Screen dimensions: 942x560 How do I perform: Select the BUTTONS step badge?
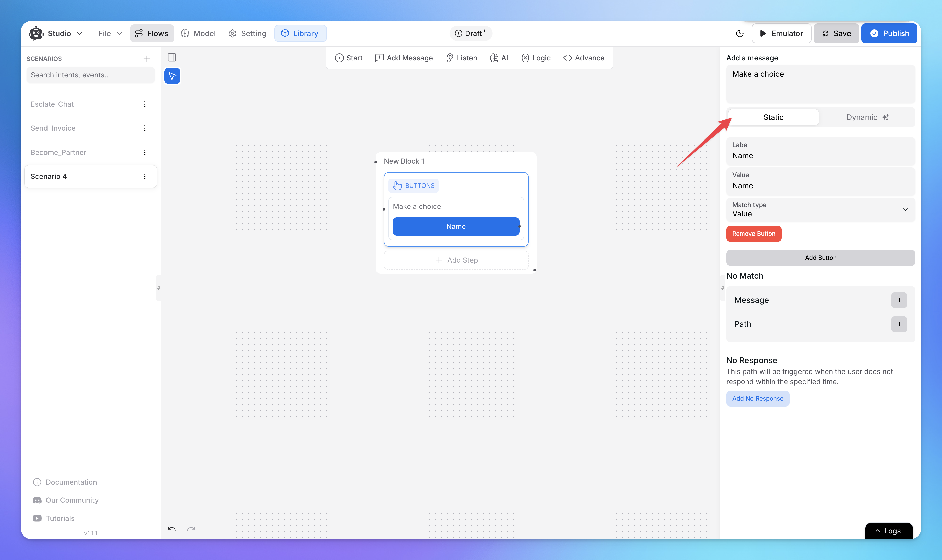(413, 186)
